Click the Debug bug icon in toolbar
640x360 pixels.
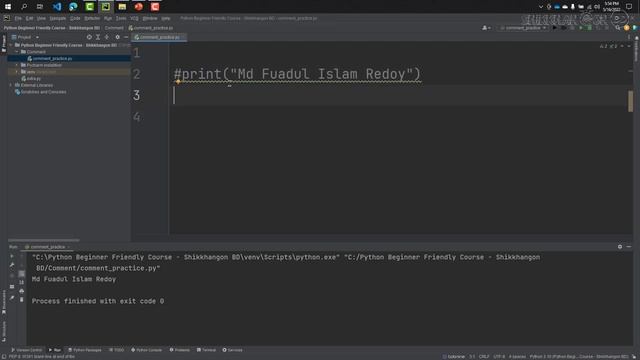(x=563, y=28)
